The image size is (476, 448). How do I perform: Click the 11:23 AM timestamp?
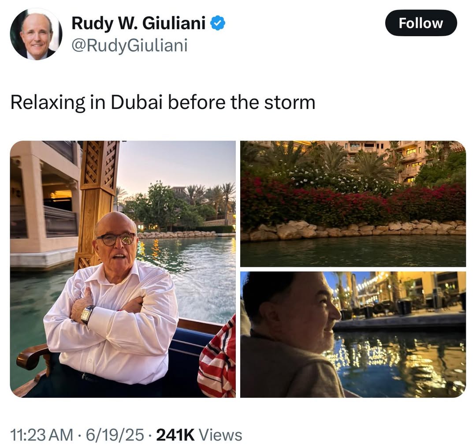point(41,435)
